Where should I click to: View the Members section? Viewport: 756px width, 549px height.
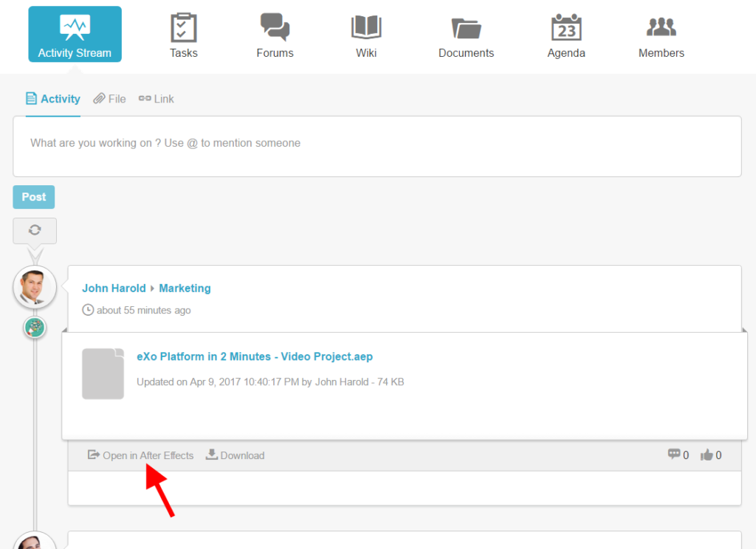tap(661, 36)
